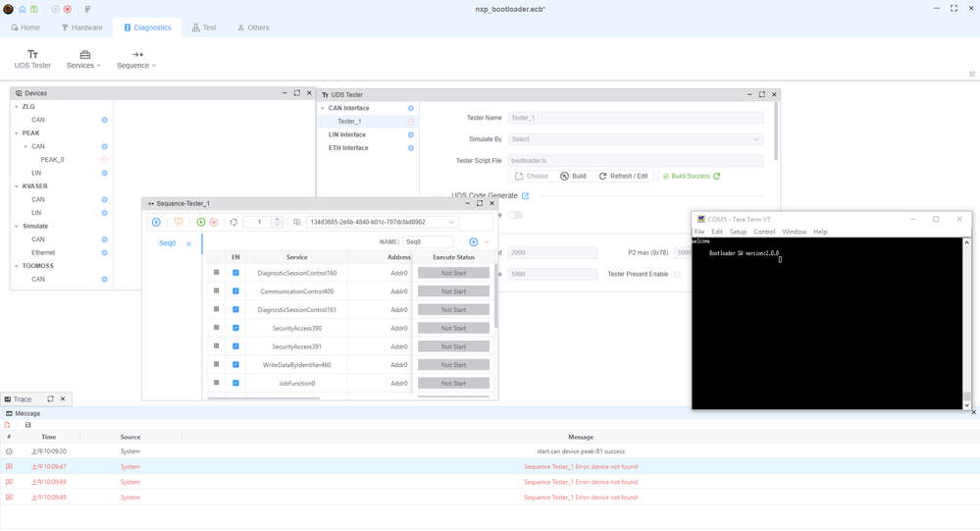Click the Build button

point(573,177)
